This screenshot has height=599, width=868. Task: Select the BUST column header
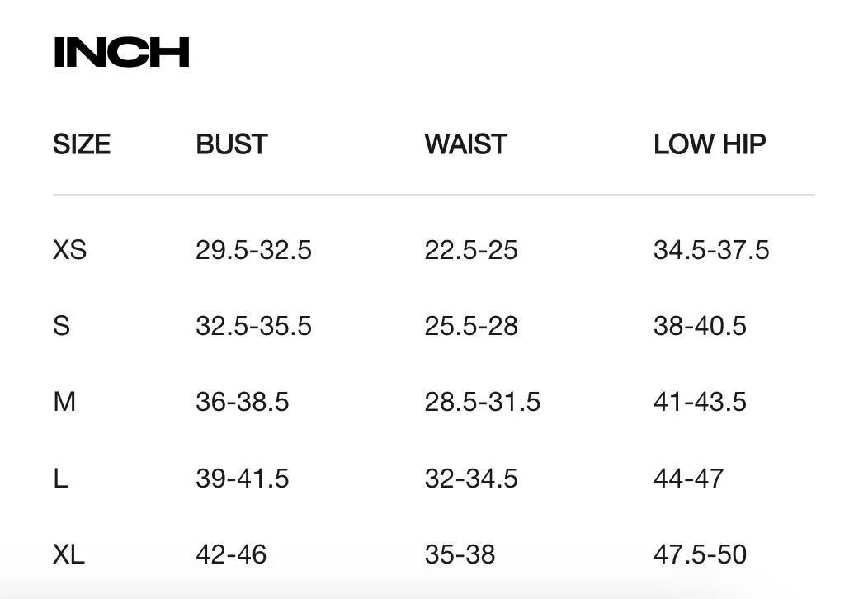[231, 144]
